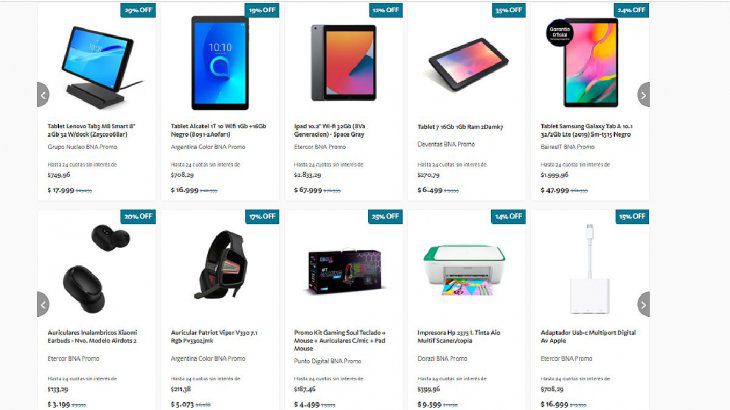Open Tablet Alcatel 1T 10 Wifi title

[218, 130]
